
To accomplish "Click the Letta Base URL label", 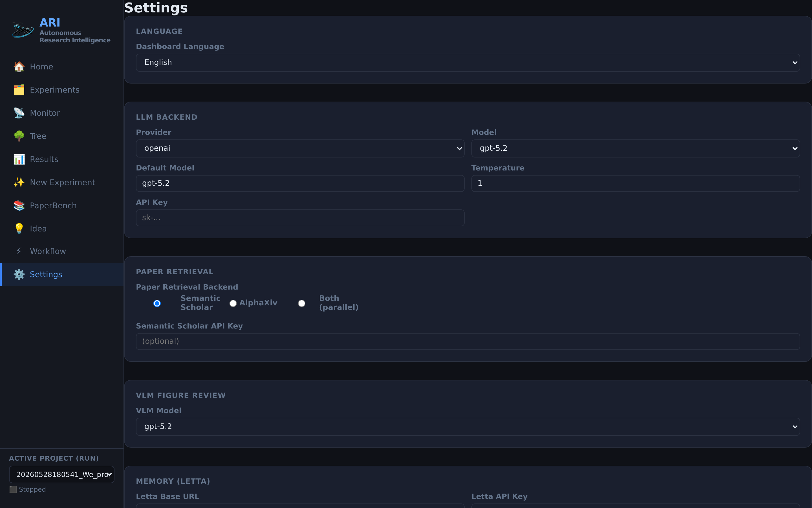I will pos(167,496).
